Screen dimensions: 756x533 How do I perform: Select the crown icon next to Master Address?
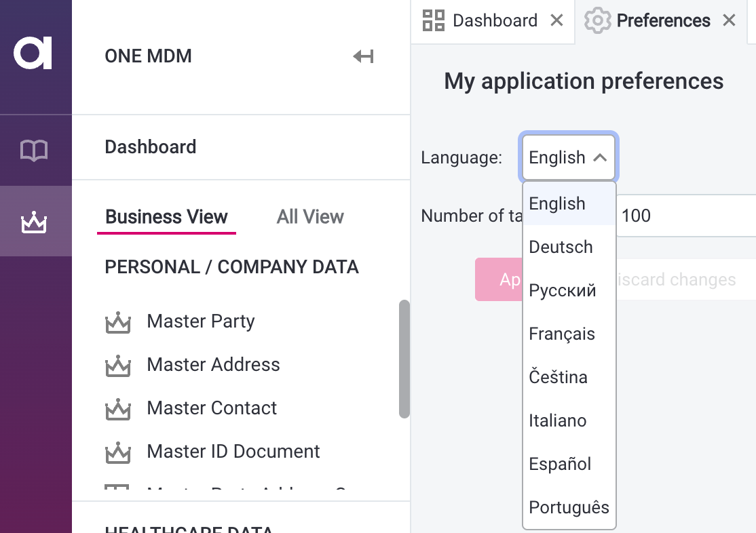pyautogui.click(x=118, y=365)
